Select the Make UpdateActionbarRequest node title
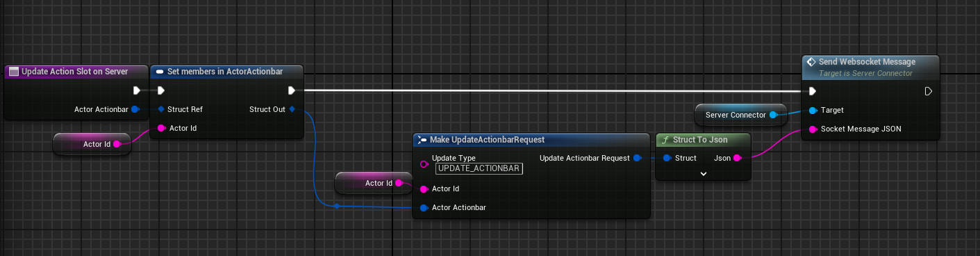 tap(487, 140)
